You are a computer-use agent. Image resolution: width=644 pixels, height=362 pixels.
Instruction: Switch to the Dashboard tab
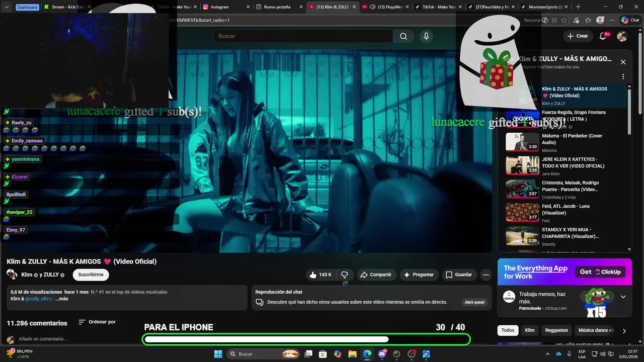click(x=27, y=7)
